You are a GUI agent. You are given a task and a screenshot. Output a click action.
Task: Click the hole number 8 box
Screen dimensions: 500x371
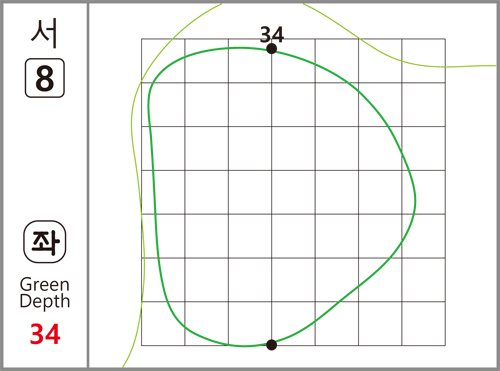tap(45, 78)
